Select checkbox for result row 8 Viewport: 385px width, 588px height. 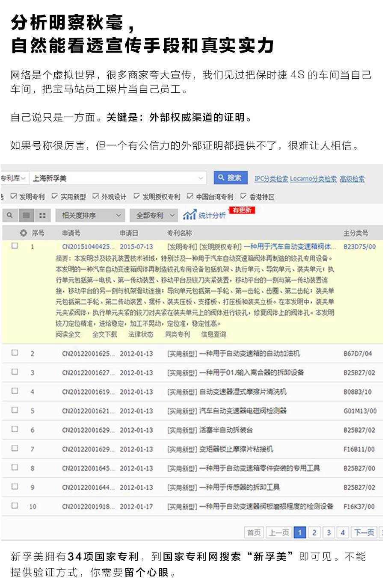click(15, 467)
